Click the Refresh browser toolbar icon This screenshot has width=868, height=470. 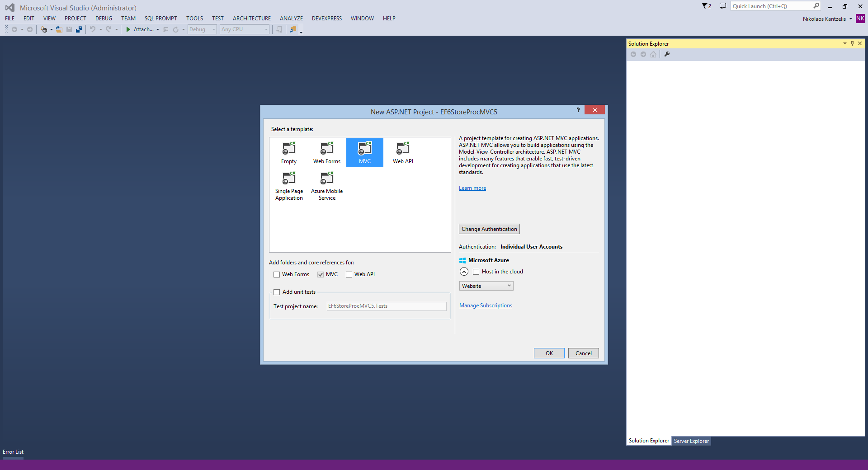pyautogui.click(x=176, y=29)
